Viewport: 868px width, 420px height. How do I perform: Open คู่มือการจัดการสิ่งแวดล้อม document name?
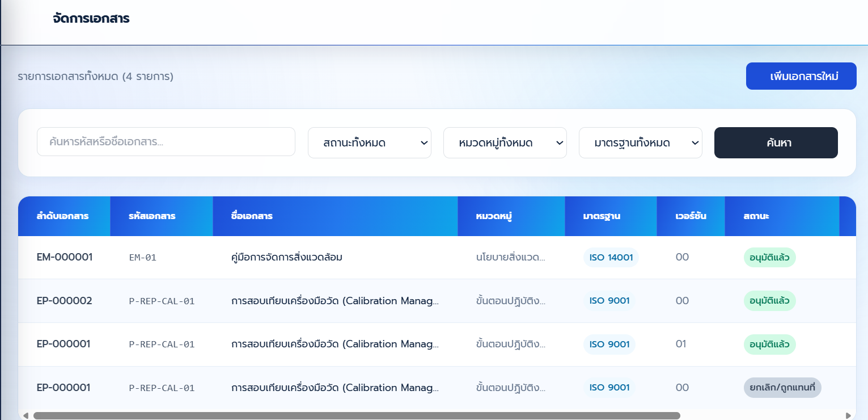click(x=287, y=257)
